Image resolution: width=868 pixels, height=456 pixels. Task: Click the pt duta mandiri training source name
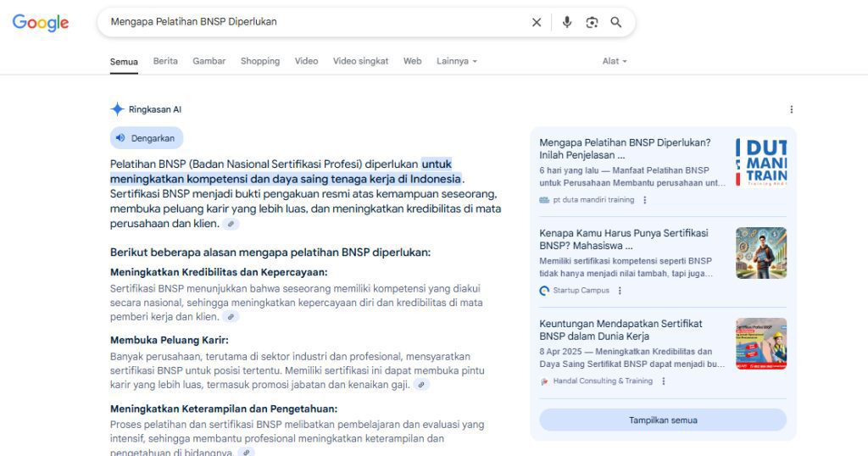(593, 200)
